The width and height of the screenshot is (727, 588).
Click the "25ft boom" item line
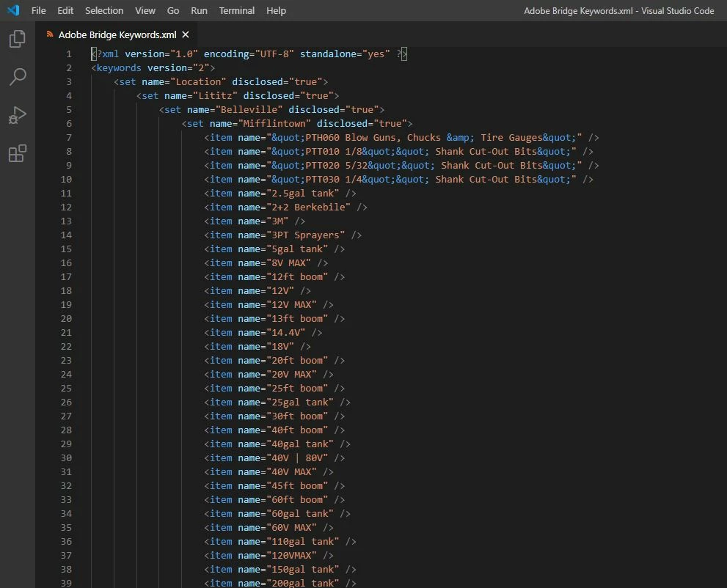pyautogui.click(x=274, y=389)
